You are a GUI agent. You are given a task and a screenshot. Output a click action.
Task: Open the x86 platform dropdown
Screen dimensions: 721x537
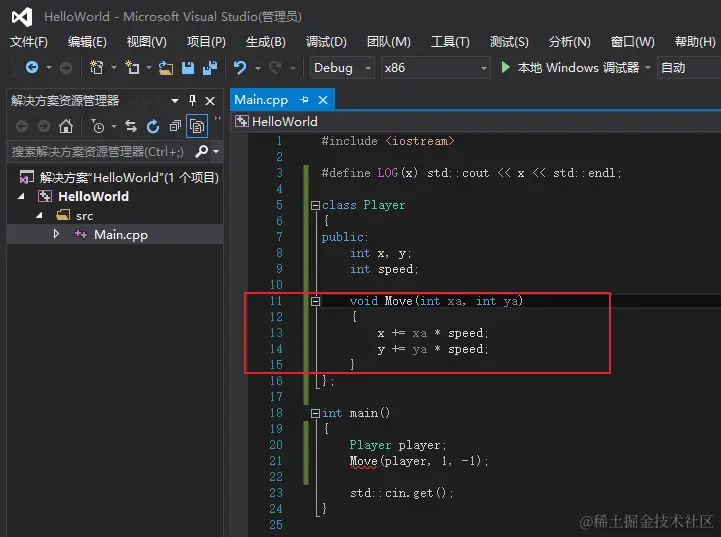[435, 68]
